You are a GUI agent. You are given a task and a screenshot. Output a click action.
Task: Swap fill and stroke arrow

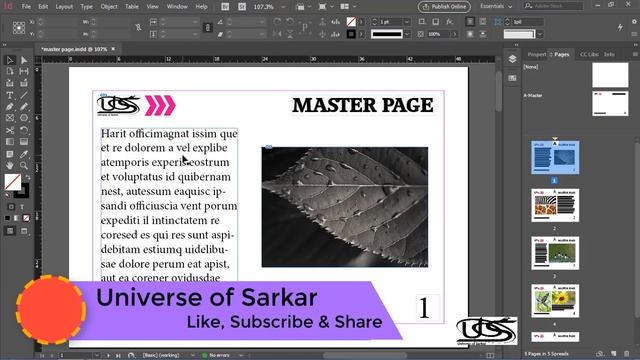(28, 178)
